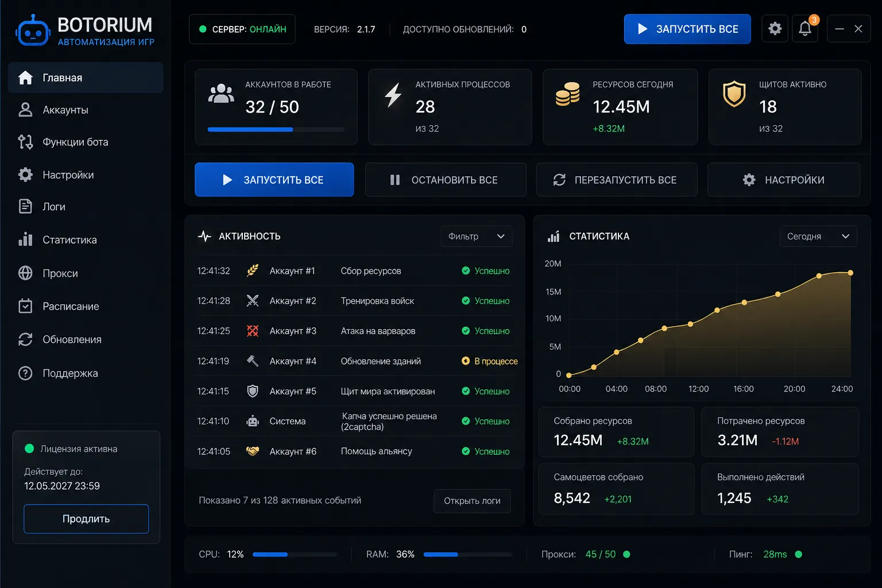Screen dimensions: 882x588
Task: Expand the Сегодня period dropdown
Action: click(818, 236)
